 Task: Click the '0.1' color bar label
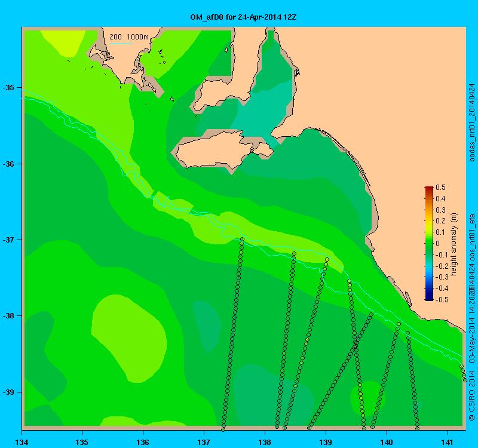(x=440, y=232)
